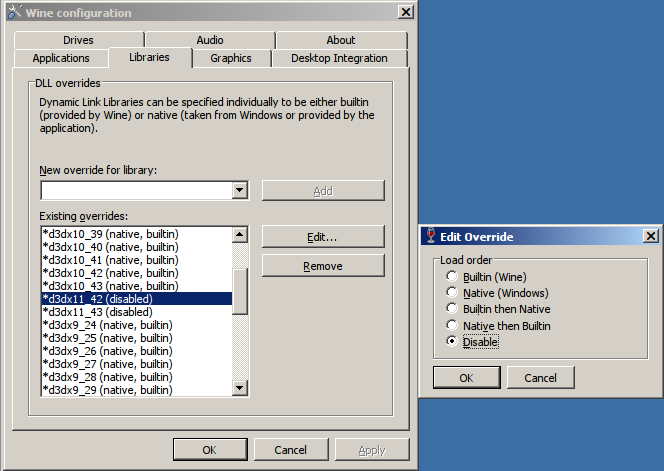This screenshot has width=664, height=471.
Task: Select *d3dx9_24 (native, builtin) entry
Action: pyautogui.click(x=137, y=325)
